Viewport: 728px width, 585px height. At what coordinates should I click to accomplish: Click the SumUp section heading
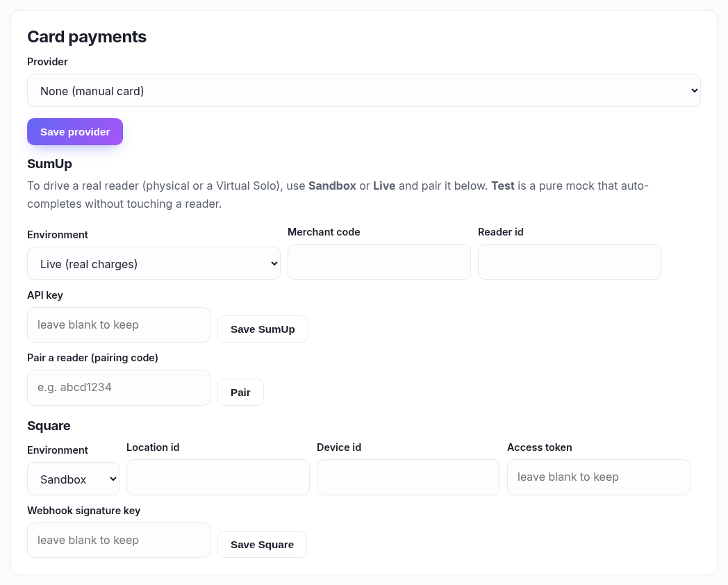click(50, 164)
